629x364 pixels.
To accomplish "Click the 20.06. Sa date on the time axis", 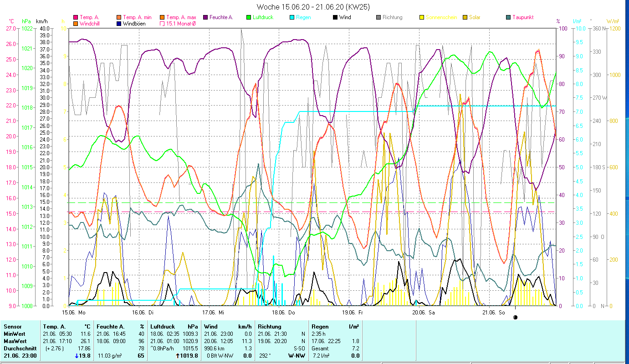I will 424,313.
